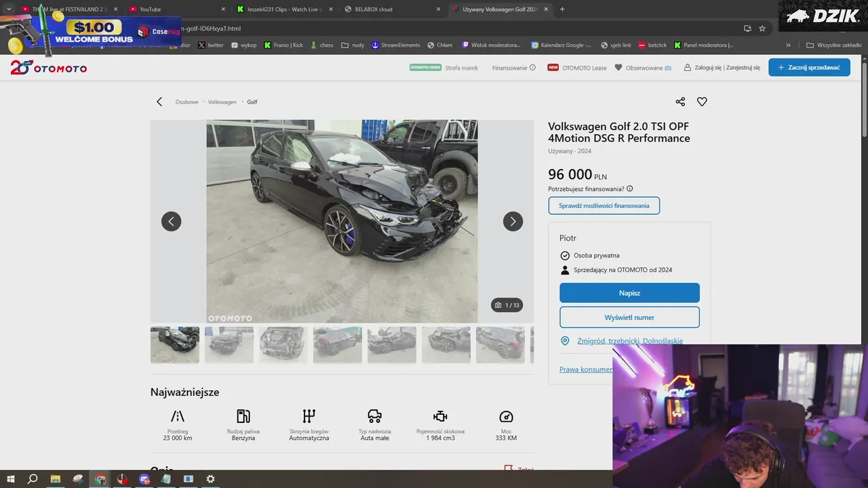
Task: Open Settings gear in taskbar
Action: [210, 479]
